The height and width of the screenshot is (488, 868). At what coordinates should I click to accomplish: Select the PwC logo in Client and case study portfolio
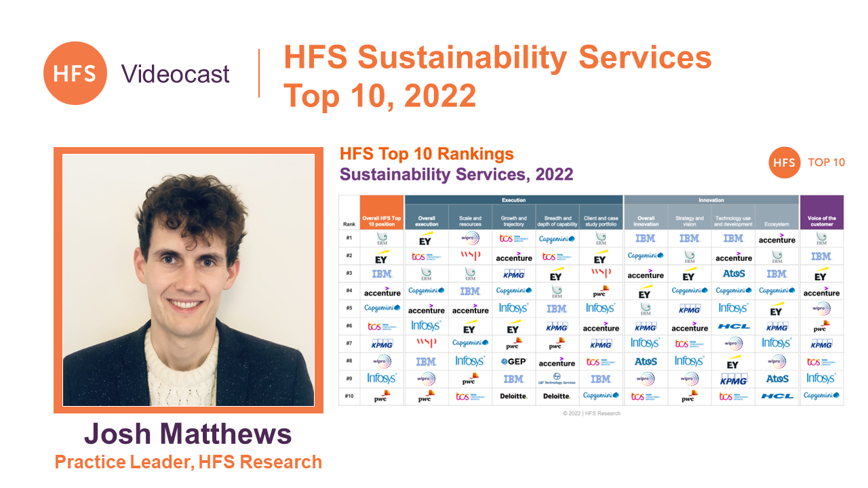click(x=601, y=291)
